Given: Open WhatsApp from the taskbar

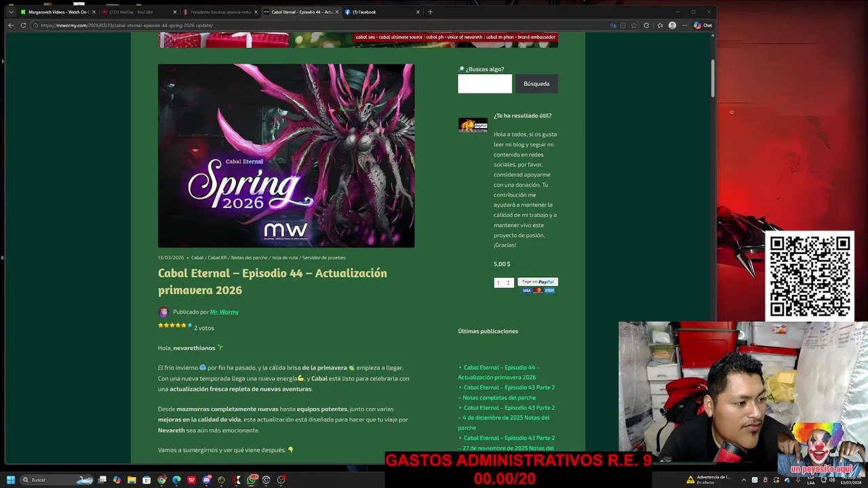Looking at the screenshot, I should [252, 480].
